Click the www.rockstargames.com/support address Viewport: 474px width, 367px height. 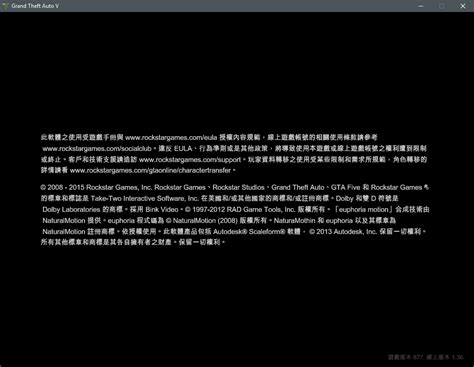point(190,160)
